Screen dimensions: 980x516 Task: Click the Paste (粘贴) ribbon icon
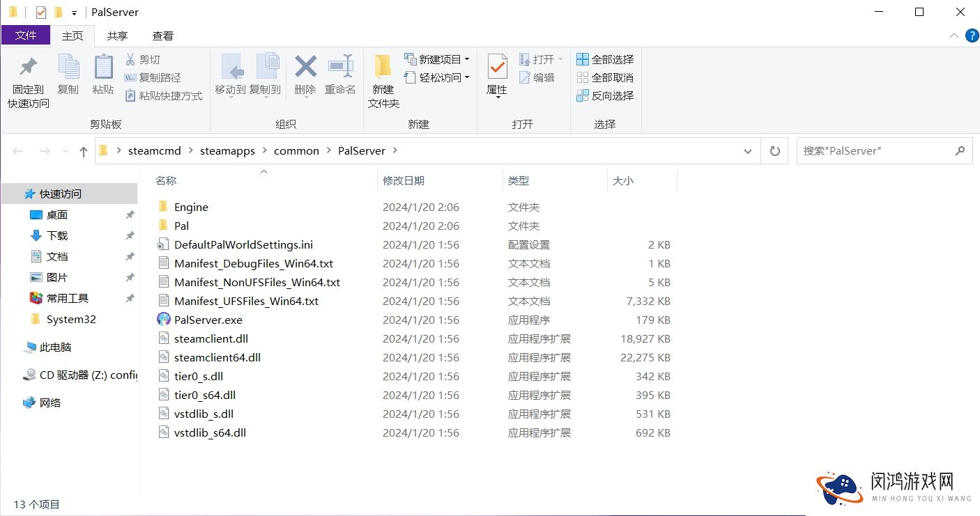(x=103, y=67)
